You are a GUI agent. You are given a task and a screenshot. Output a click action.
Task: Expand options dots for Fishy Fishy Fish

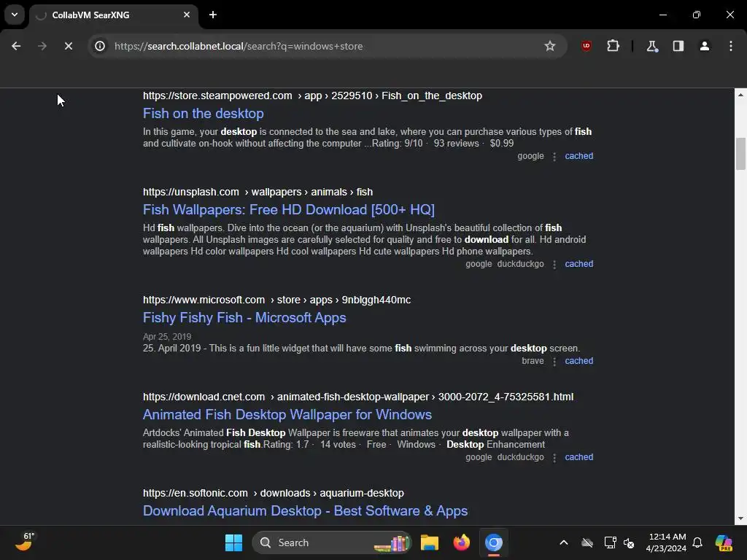pyautogui.click(x=554, y=362)
